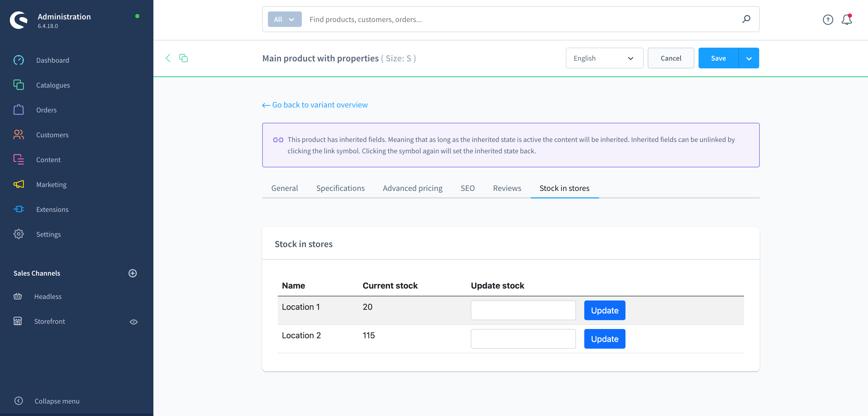Click the Update stock input for Location 2
Image resolution: width=868 pixels, height=416 pixels.
click(523, 339)
